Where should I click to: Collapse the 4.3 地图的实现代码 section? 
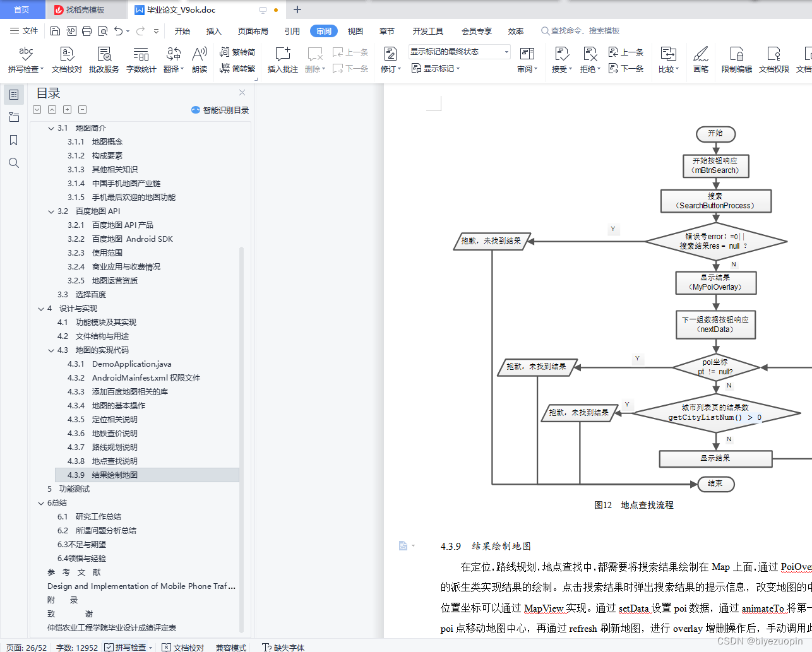[x=51, y=350]
